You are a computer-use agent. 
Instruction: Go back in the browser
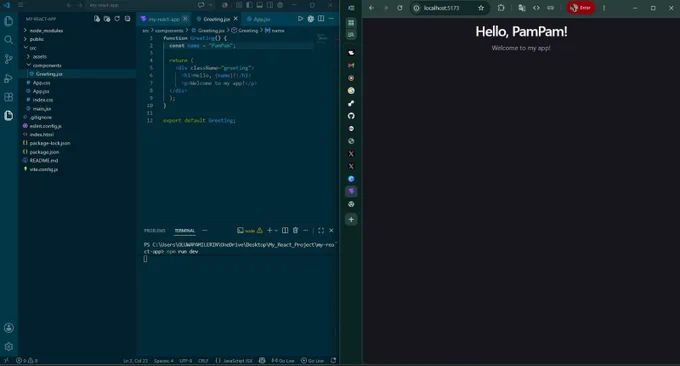[372, 8]
